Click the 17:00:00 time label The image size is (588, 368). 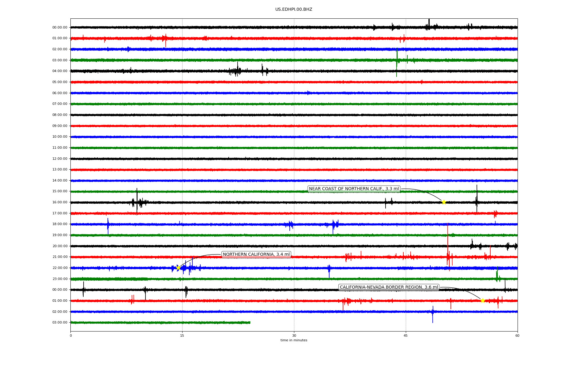[x=60, y=213]
